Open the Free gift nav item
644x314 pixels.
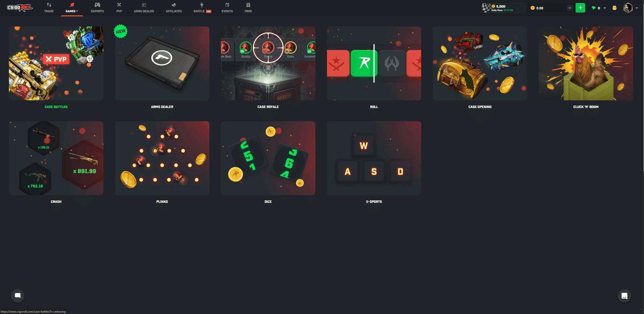(x=248, y=8)
